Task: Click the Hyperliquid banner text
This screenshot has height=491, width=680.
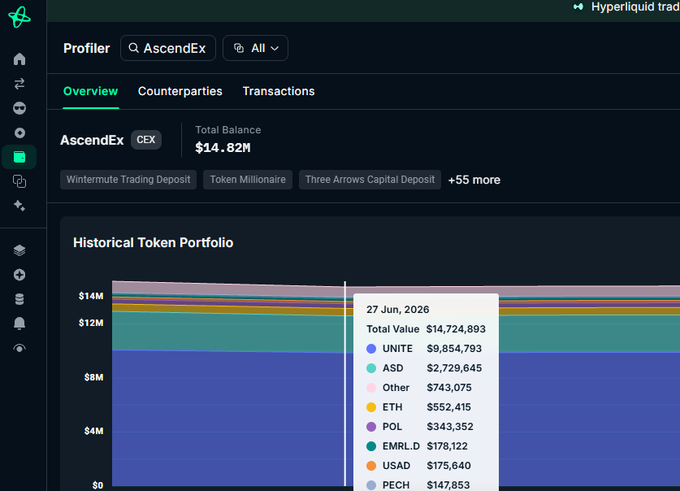Action: click(635, 7)
